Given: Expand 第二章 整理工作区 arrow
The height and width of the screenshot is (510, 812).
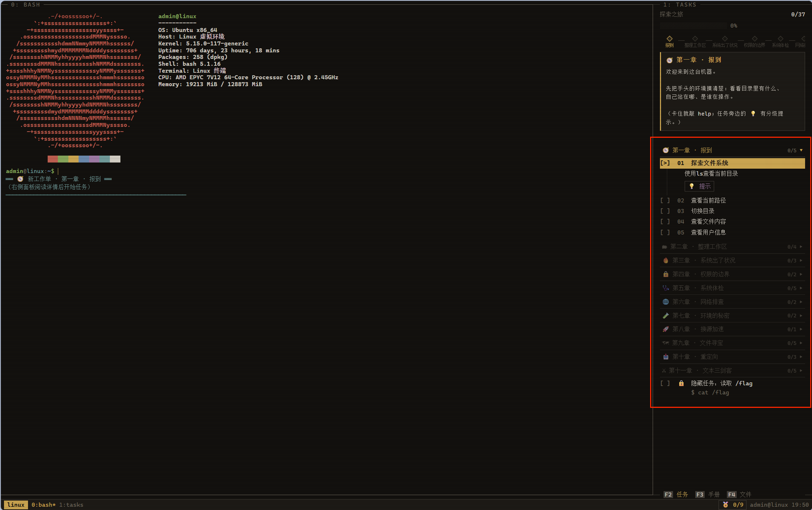Looking at the screenshot, I should pyautogui.click(x=801, y=246).
